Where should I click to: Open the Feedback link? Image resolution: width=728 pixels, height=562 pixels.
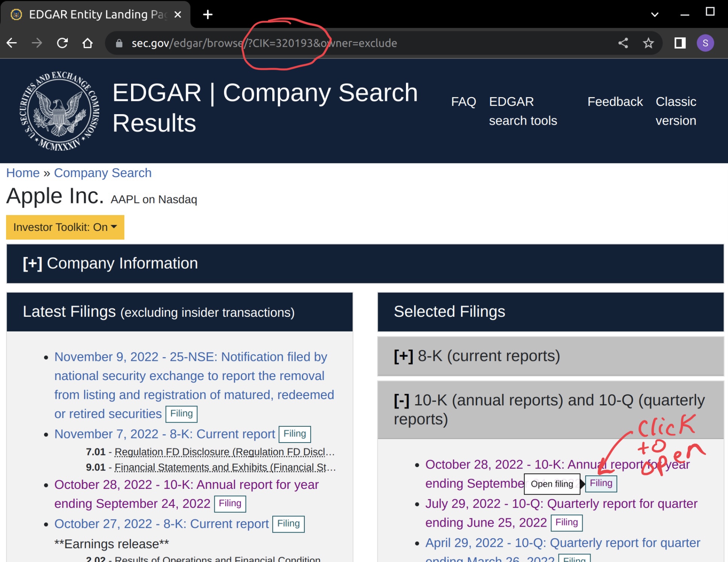pyautogui.click(x=615, y=102)
